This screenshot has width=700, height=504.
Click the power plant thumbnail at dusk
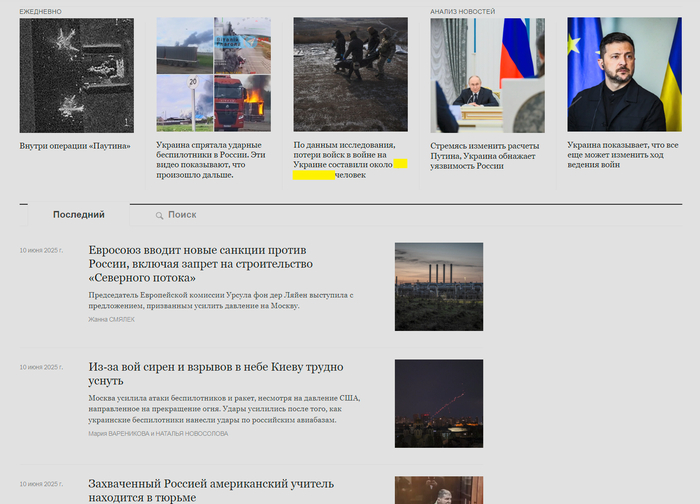(438, 287)
